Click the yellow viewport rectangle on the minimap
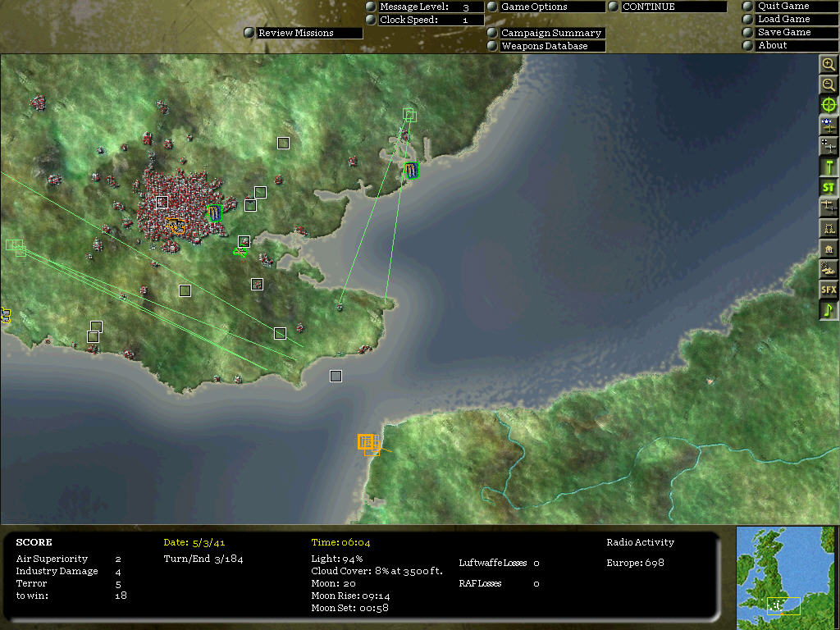The image size is (840, 630). pyautogui.click(x=783, y=606)
